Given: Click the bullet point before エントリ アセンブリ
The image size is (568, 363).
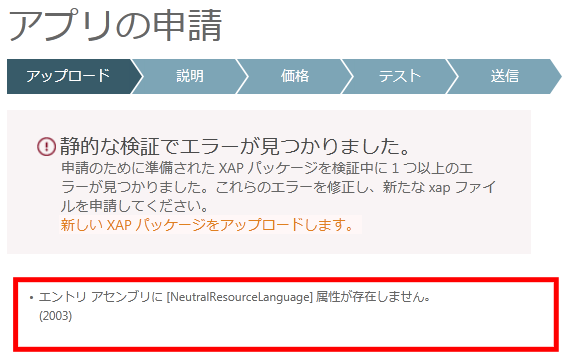Looking at the screenshot, I should point(32,298).
